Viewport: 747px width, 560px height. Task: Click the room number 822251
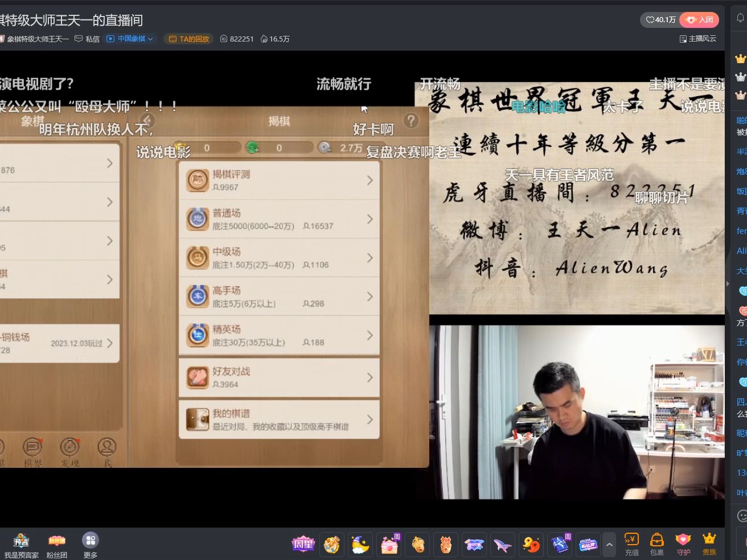[x=237, y=39]
